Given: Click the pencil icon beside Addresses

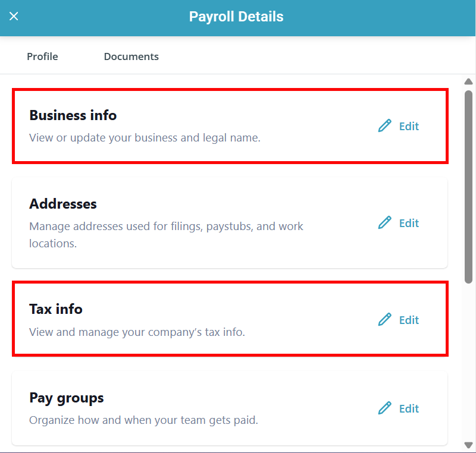Looking at the screenshot, I should (385, 222).
